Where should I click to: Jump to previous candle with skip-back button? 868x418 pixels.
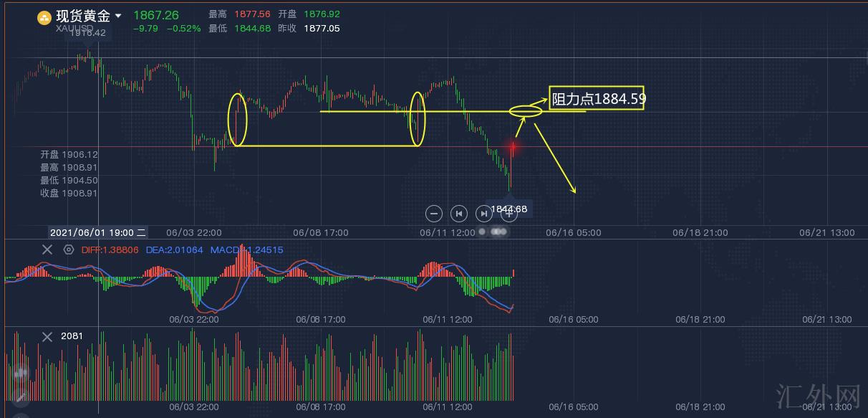click(x=458, y=213)
